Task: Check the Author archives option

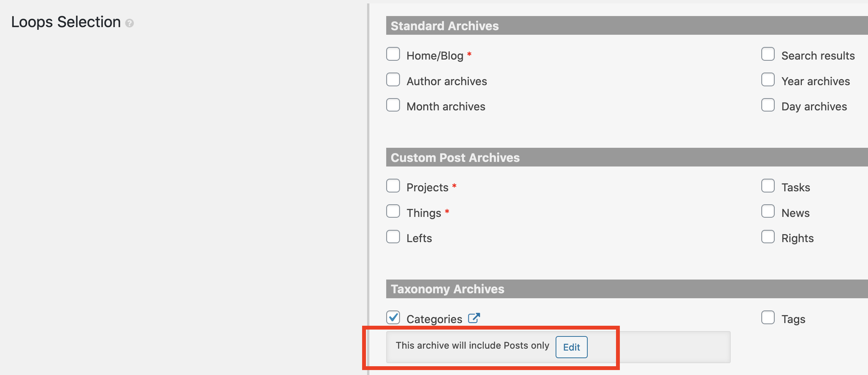Action: 393,80
